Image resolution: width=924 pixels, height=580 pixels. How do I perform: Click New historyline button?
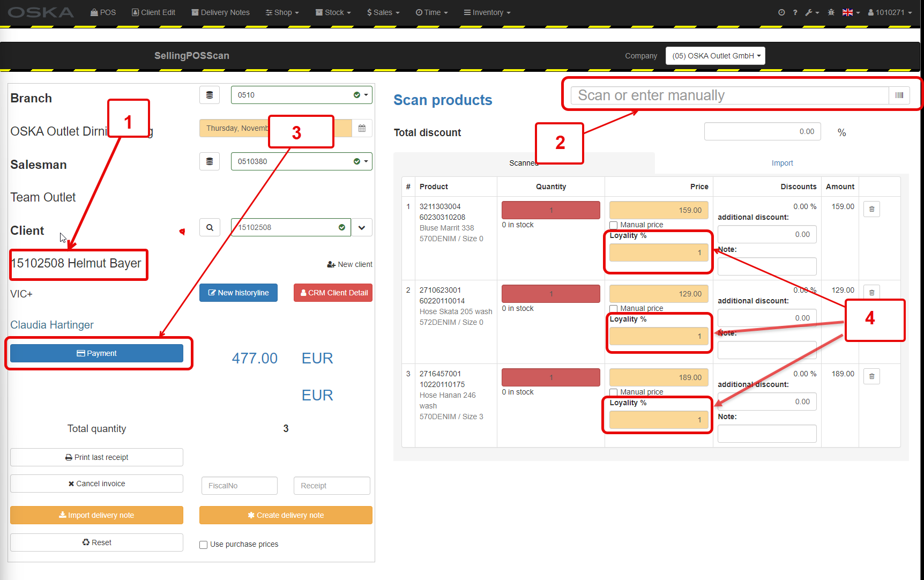(239, 293)
